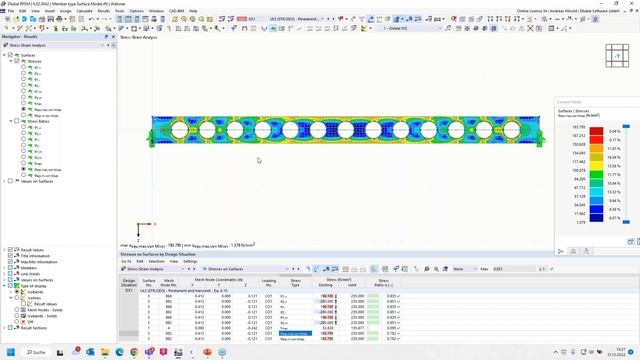Open the Selection menu of the table

coord(156,261)
